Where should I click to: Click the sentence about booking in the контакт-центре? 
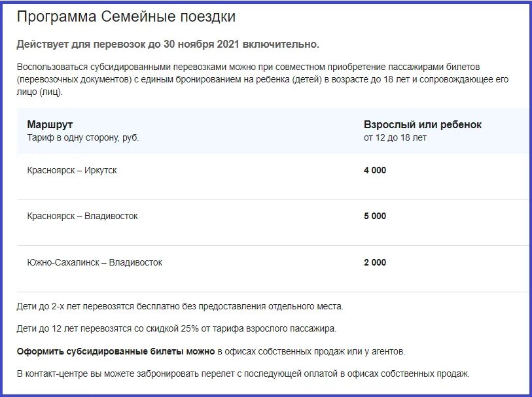pyautogui.click(x=243, y=374)
